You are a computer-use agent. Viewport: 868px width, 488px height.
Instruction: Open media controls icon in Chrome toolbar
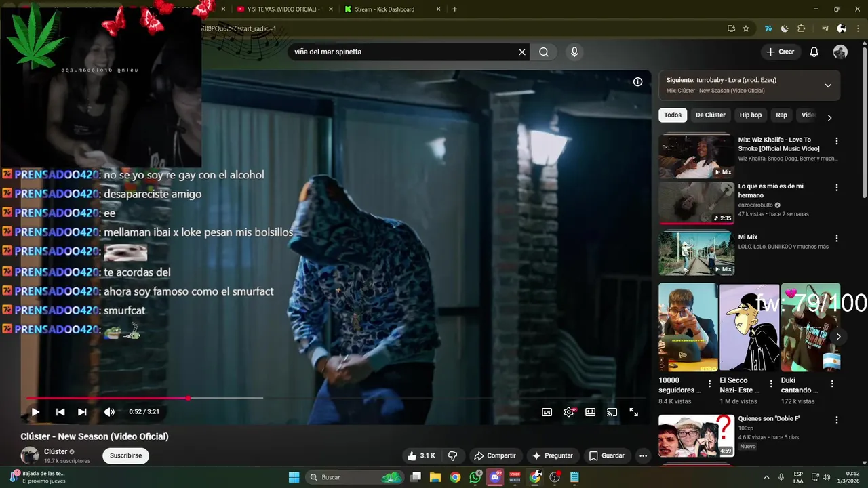tap(825, 28)
